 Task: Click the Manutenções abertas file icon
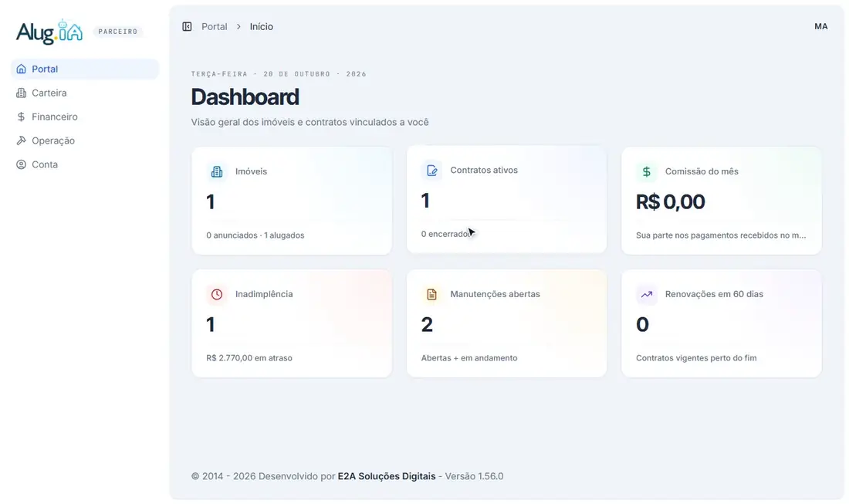click(431, 295)
